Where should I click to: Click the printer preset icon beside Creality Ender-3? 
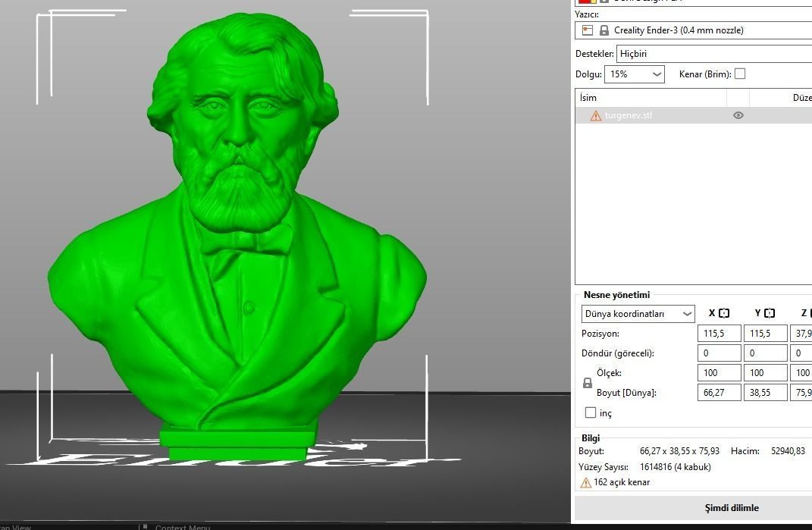click(588, 30)
